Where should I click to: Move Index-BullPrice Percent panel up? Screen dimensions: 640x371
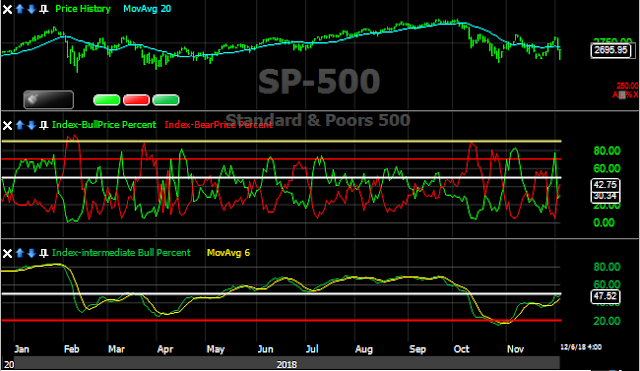pyautogui.click(x=20, y=125)
